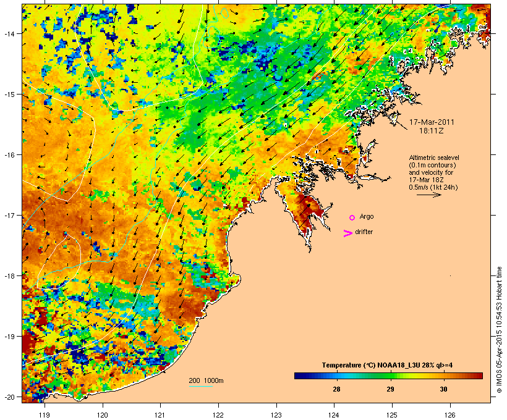The image size is (507, 420).
Task: Click the magenta drifter arrowhead legend marker
Action: click(348, 233)
